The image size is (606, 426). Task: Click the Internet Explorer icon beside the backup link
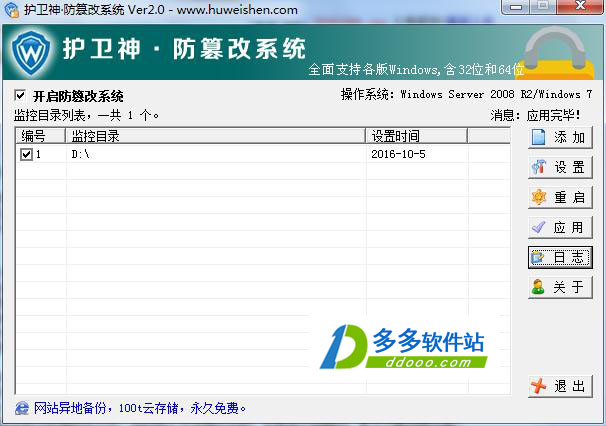[x=22, y=408]
